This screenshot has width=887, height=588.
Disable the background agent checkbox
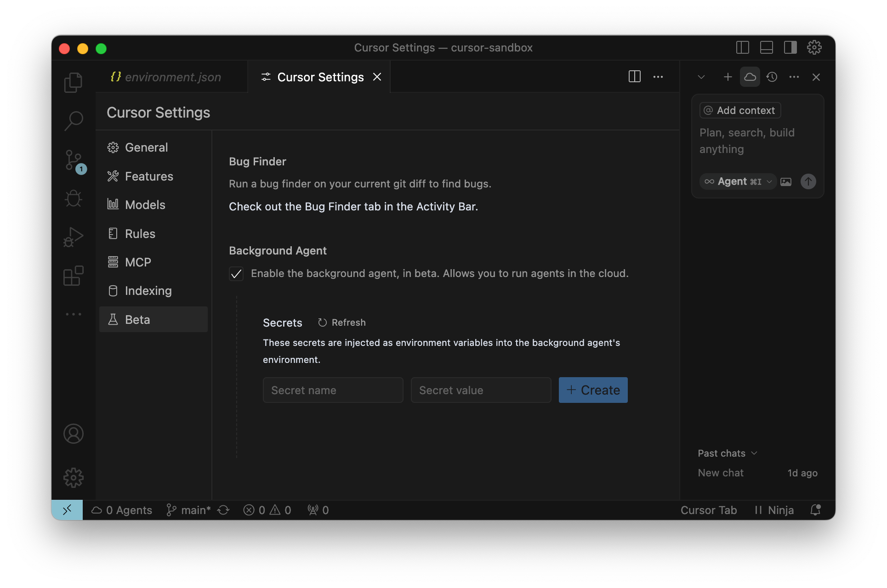tap(236, 274)
